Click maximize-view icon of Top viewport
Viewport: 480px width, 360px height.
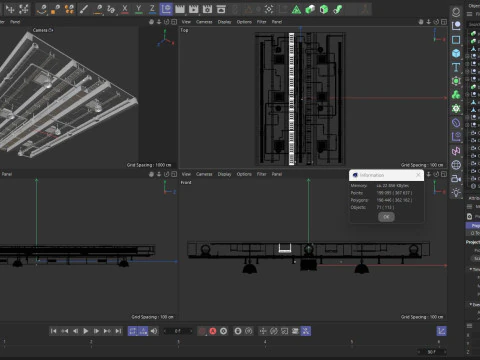point(444,22)
